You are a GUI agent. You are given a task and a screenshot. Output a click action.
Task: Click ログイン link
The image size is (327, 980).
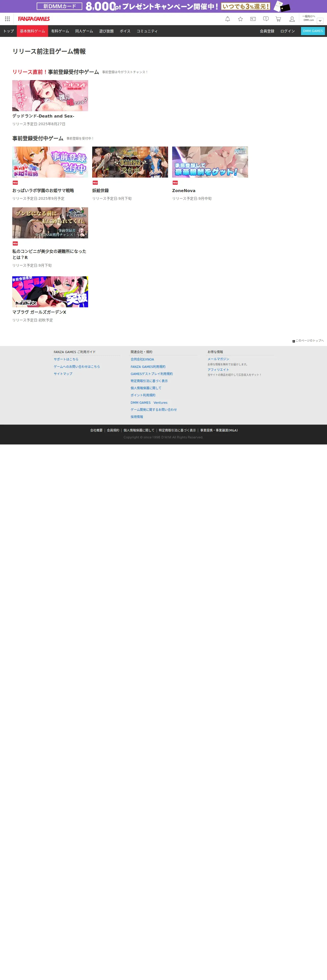[288, 31]
